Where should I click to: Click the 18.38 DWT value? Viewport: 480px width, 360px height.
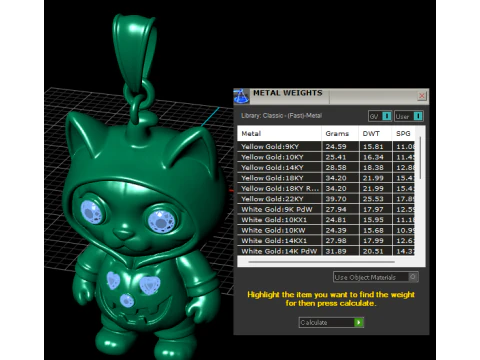tap(373, 167)
